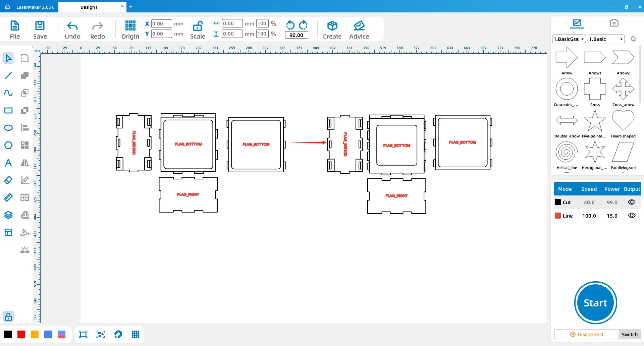
Task: Click the Line layer power value 15.0
Action: (x=612, y=216)
